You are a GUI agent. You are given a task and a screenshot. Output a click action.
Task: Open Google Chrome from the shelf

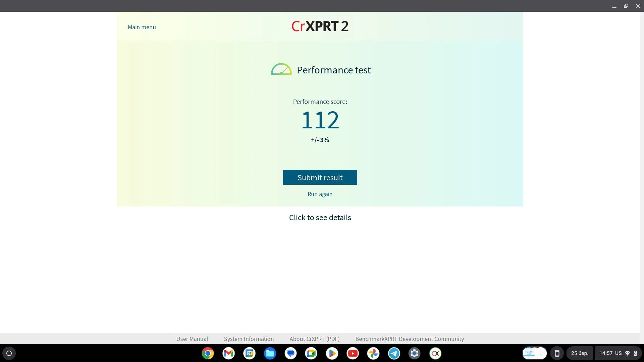click(208, 353)
